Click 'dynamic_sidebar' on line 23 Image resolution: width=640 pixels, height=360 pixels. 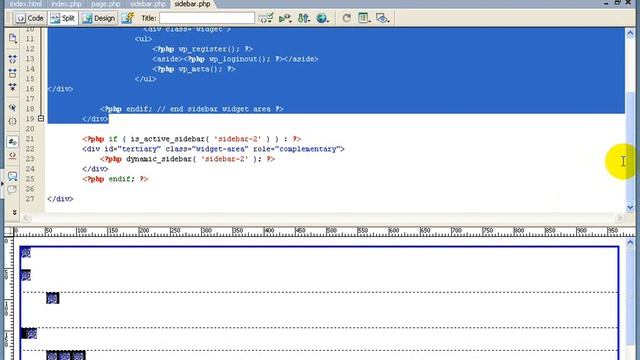tap(159, 159)
